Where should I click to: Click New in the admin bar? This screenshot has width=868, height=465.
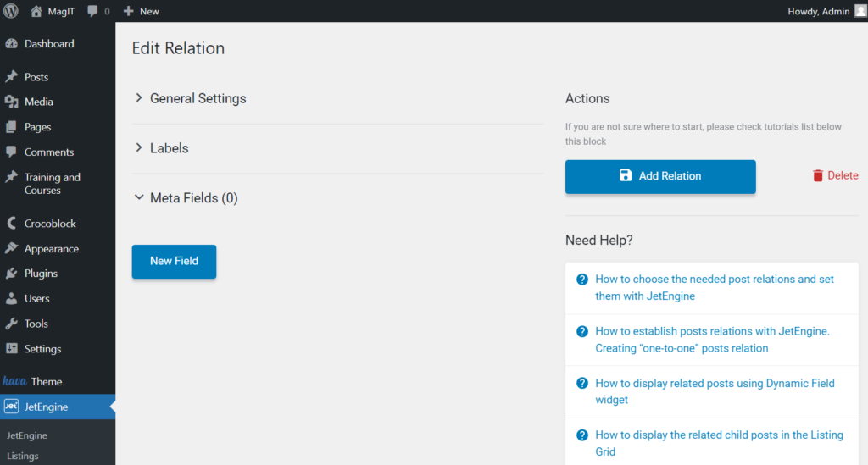[149, 11]
